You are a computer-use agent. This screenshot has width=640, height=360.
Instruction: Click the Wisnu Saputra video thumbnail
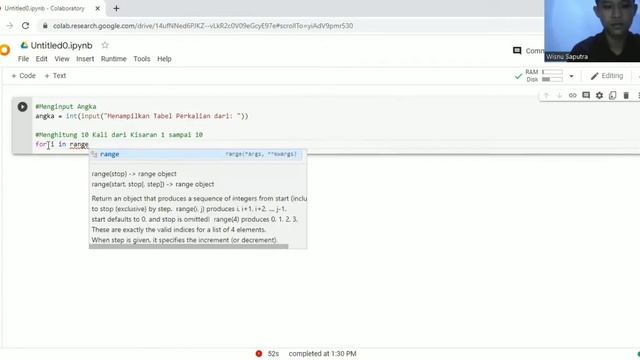[592, 31]
